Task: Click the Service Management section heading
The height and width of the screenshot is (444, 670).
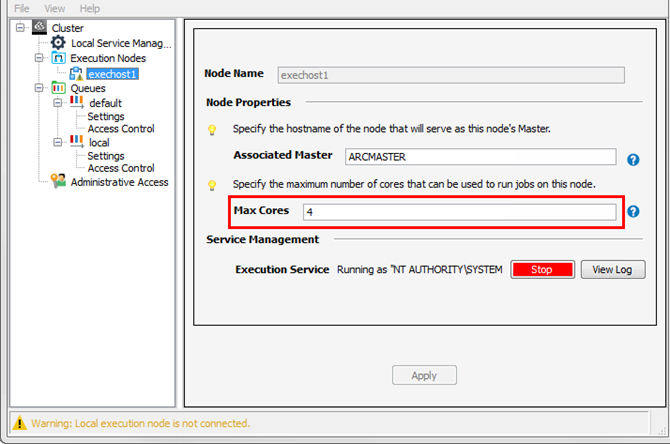Action: coord(262,239)
